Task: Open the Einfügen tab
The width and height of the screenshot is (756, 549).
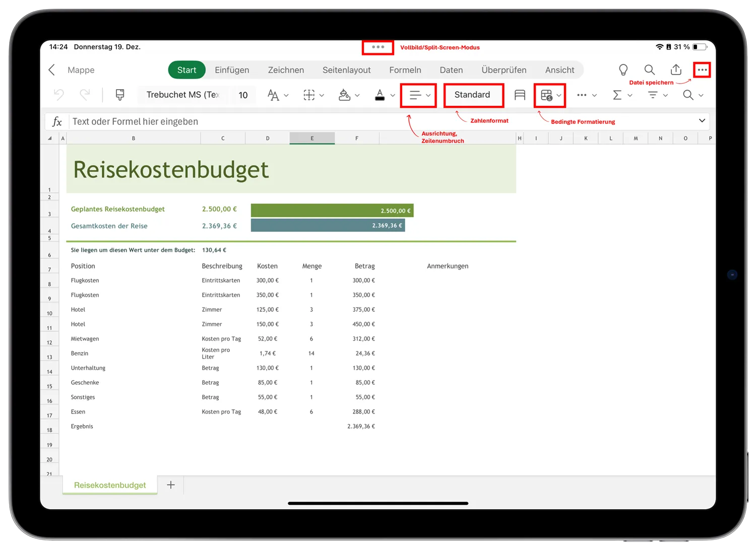Action: [x=232, y=70]
